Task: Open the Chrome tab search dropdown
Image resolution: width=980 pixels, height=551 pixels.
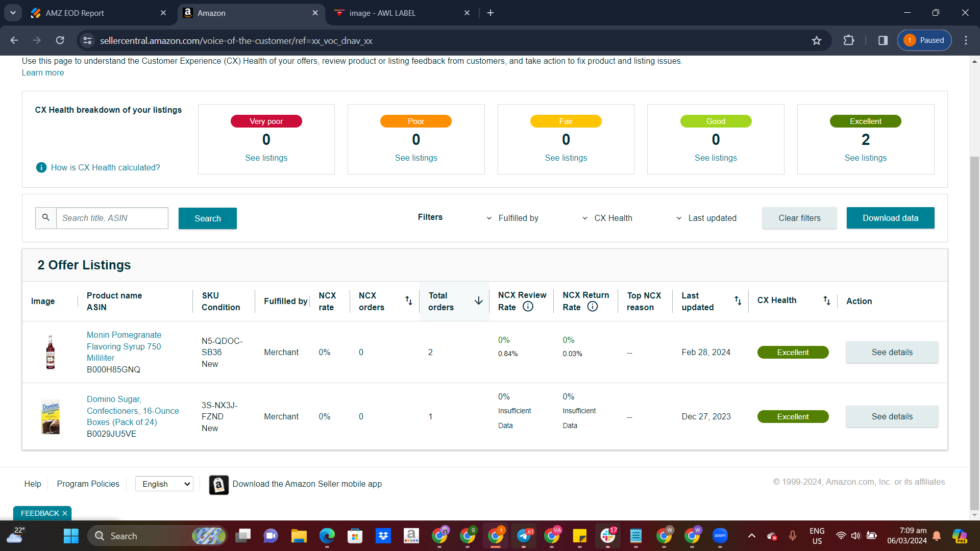Action: coord(13,13)
